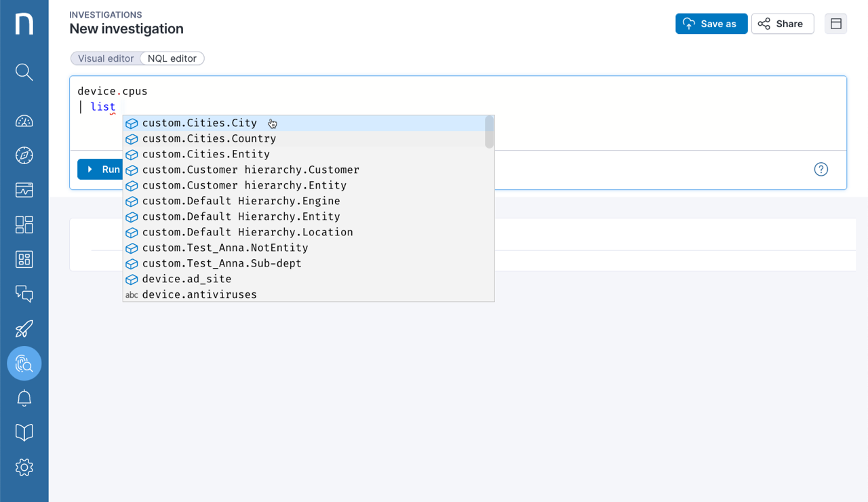Open the chat bubbles campaigns icon

(24, 294)
